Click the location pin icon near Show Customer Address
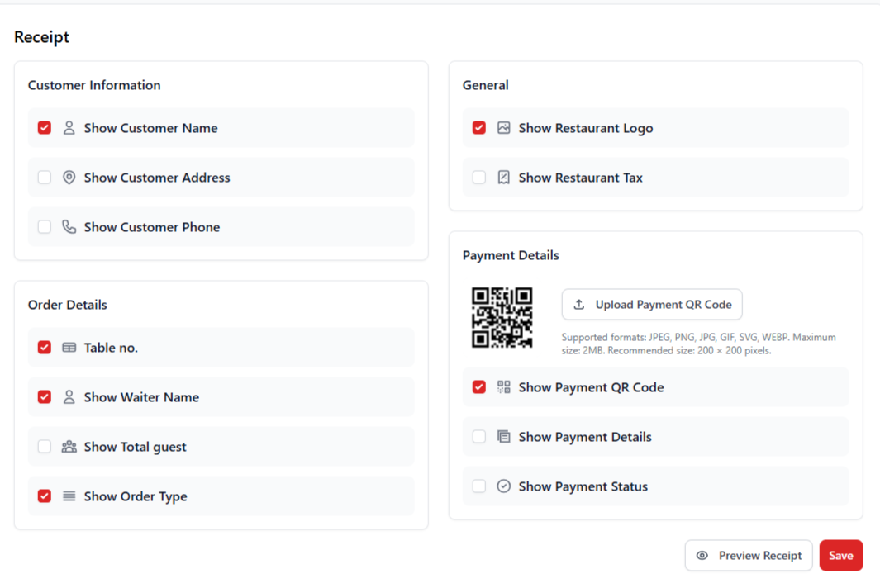880x588 pixels. pos(69,177)
